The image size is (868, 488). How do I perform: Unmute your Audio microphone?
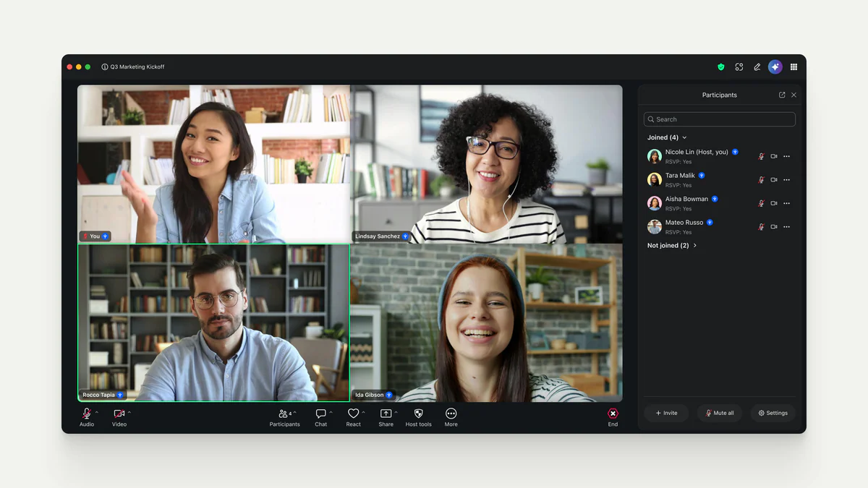85,414
